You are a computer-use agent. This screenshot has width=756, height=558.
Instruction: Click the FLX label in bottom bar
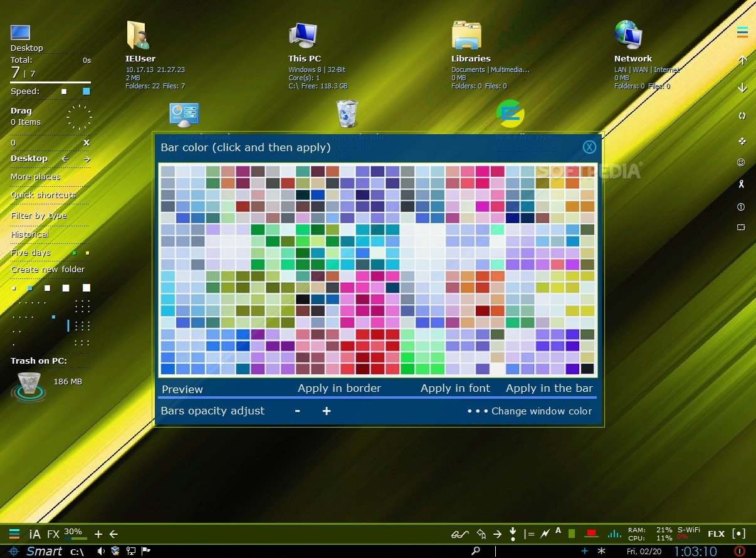(x=717, y=534)
